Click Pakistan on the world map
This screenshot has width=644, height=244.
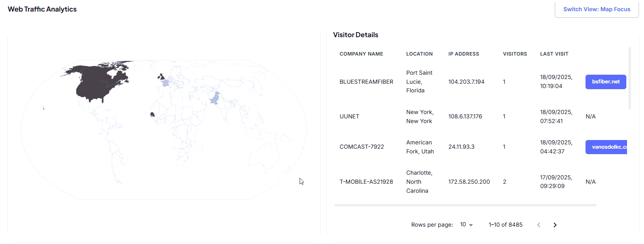pos(215,98)
